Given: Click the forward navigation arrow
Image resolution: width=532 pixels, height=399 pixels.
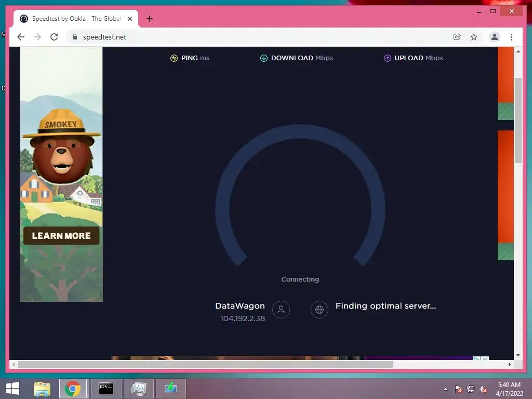Looking at the screenshot, I should point(37,37).
